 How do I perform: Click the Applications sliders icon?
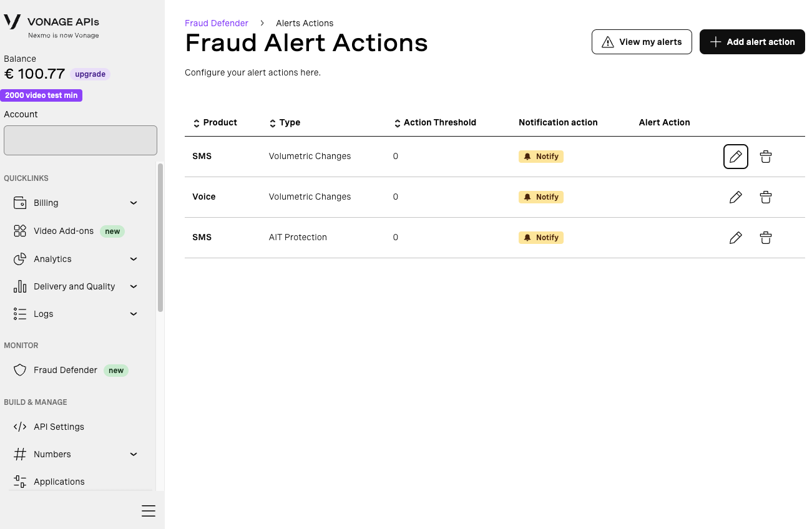pyautogui.click(x=19, y=481)
